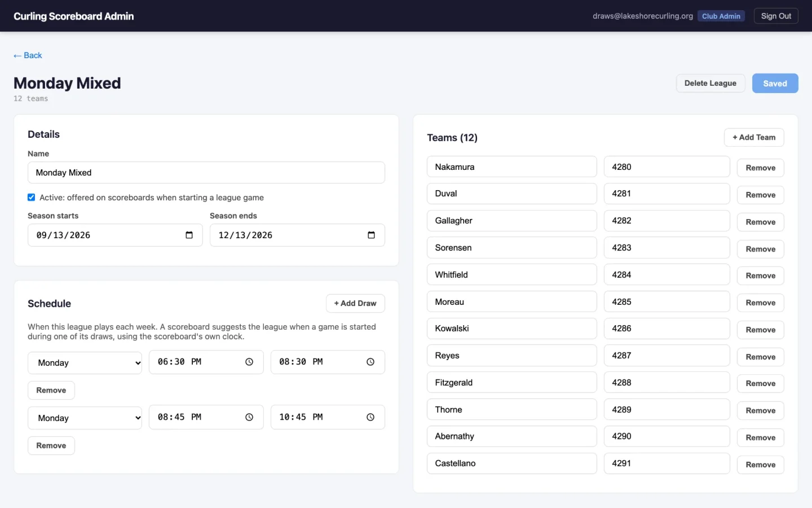Remove the Duval team
Viewport: 812px width, 508px height.
(760, 195)
